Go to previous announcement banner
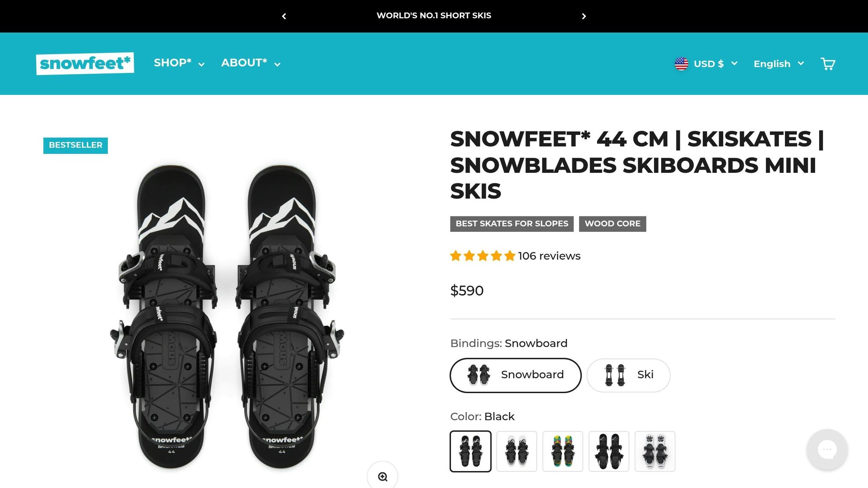Image resolution: width=868 pixels, height=488 pixels. coord(284,16)
